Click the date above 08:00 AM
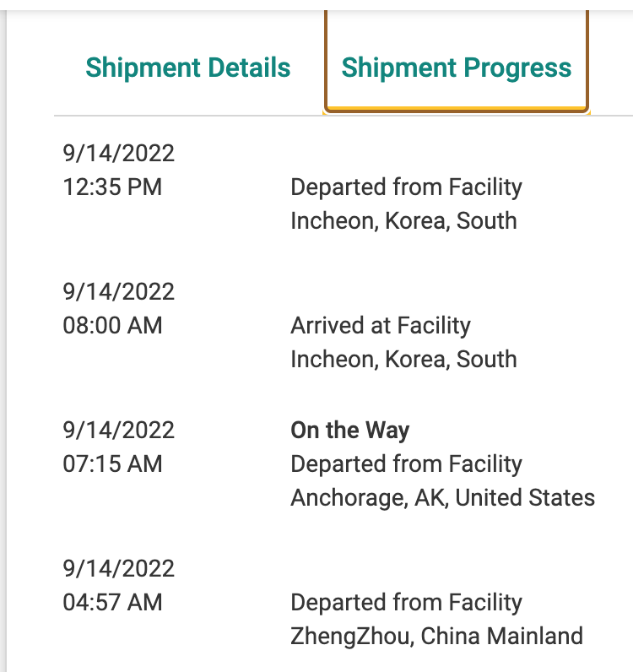Screen dimensions: 633x672 pyautogui.click(x=119, y=291)
